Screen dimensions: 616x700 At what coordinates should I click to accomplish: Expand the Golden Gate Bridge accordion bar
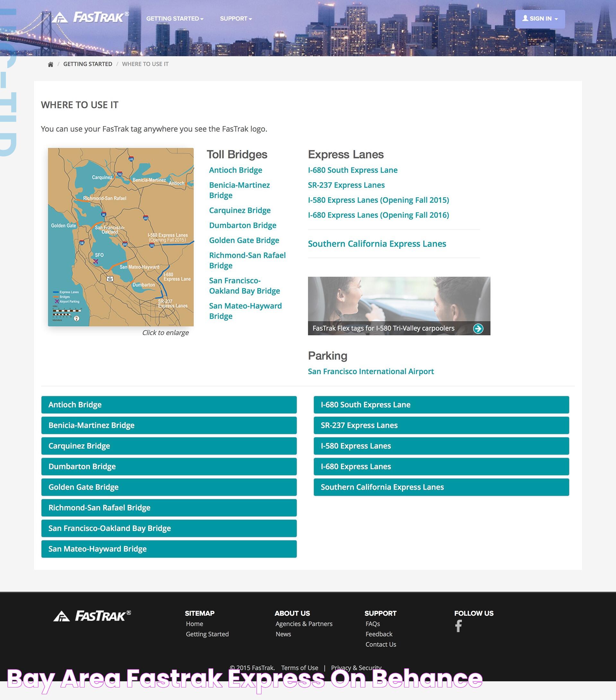click(169, 487)
